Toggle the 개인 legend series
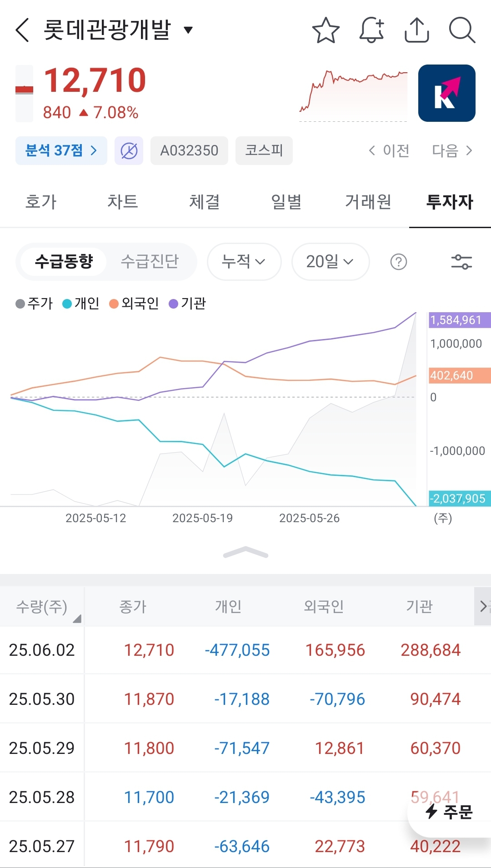This screenshot has width=491, height=868. 81,303
